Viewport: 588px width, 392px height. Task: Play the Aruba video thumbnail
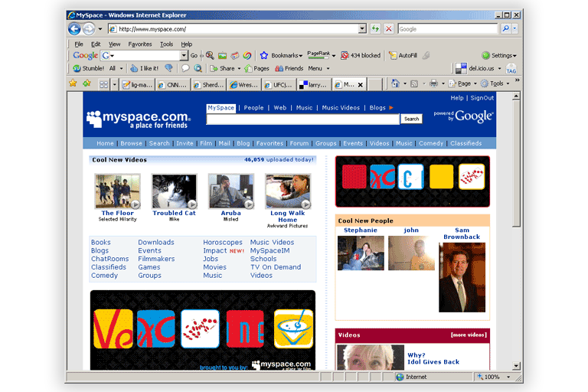[x=231, y=191]
